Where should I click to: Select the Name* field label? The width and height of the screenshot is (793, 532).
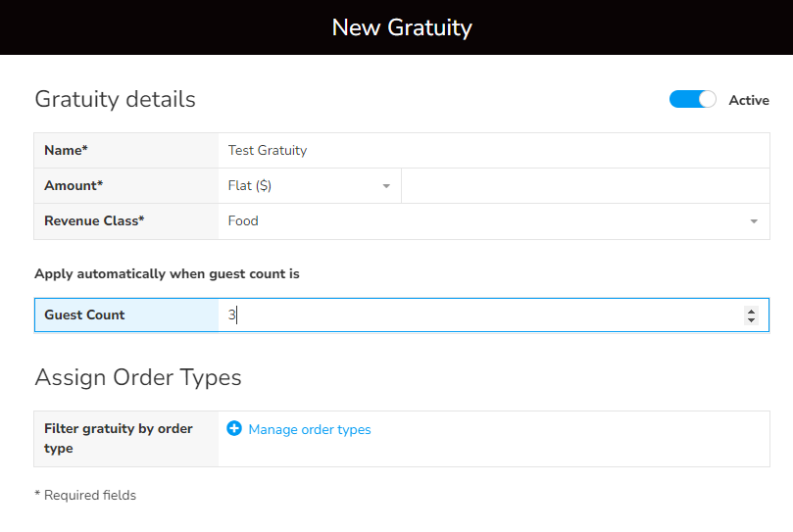(x=67, y=151)
